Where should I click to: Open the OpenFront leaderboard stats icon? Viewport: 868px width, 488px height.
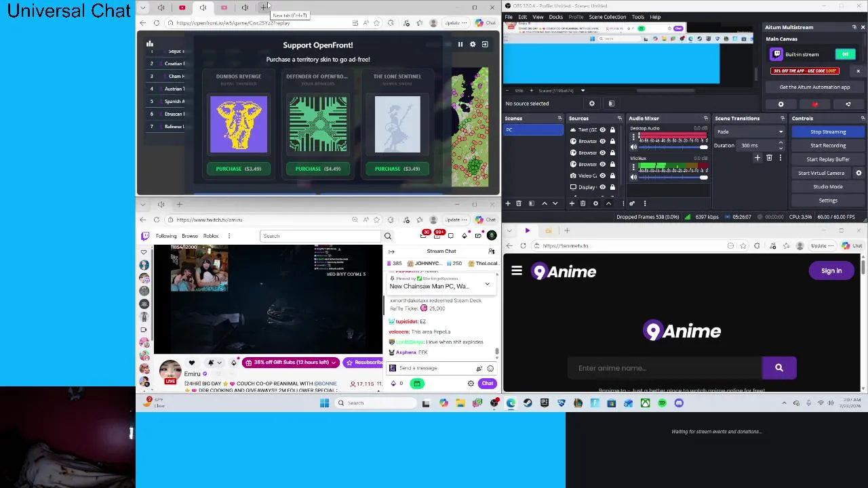click(x=150, y=44)
